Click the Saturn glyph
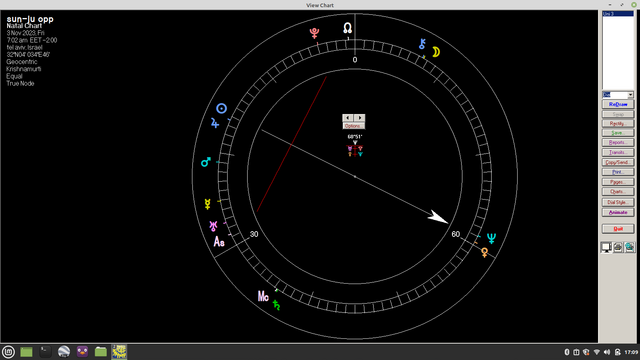This screenshot has height=360, width=640. (x=276, y=305)
